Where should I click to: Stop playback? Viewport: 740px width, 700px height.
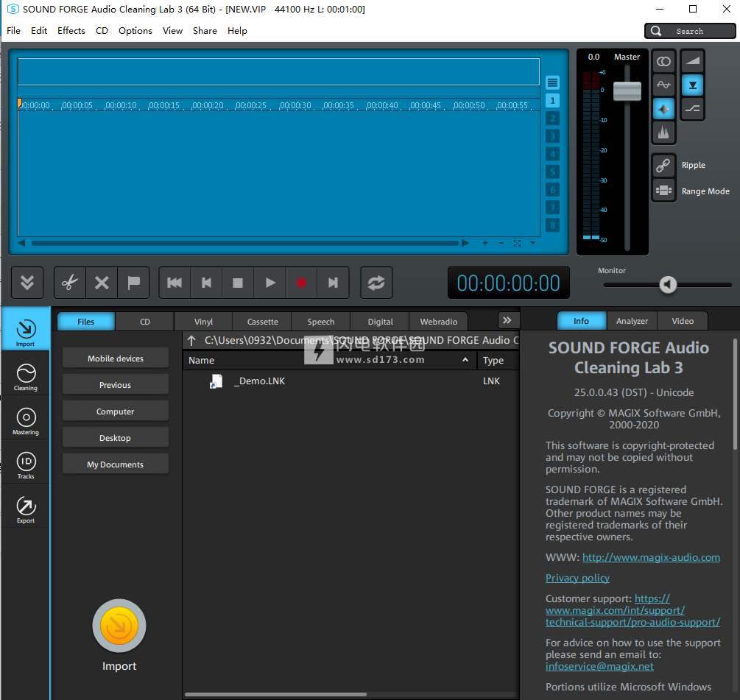[238, 283]
